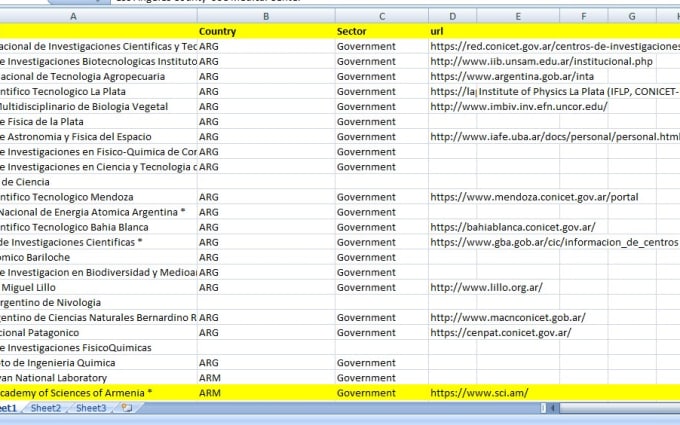The height and width of the screenshot is (425, 680).
Task: Click the https://www.sci.am/ URL cell
Action: [479, 392]
